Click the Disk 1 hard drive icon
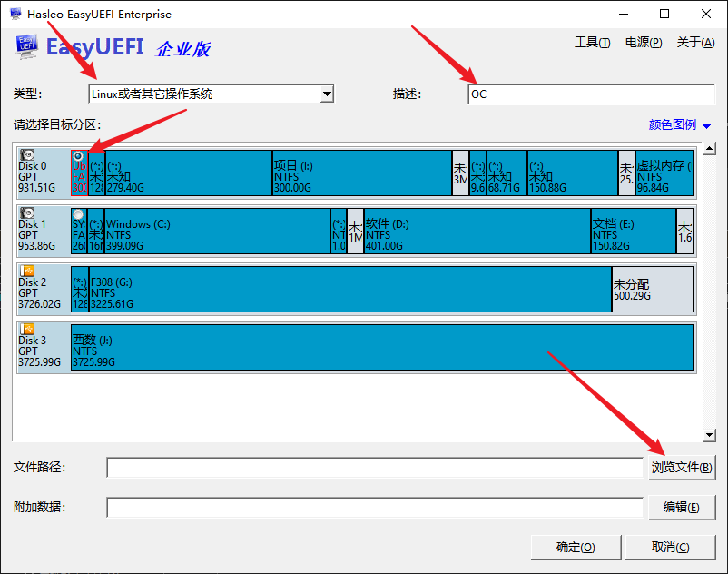Screen dimensions: 728x574 27,213
